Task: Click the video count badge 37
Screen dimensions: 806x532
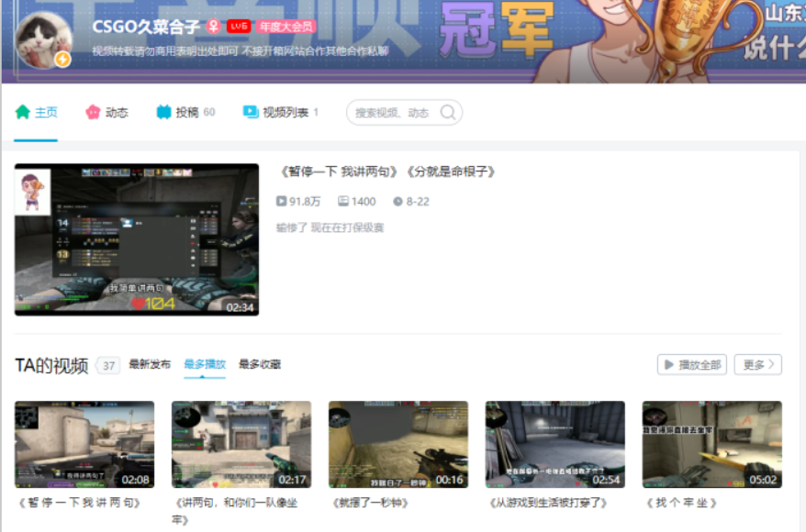Action: pos(108,366)
